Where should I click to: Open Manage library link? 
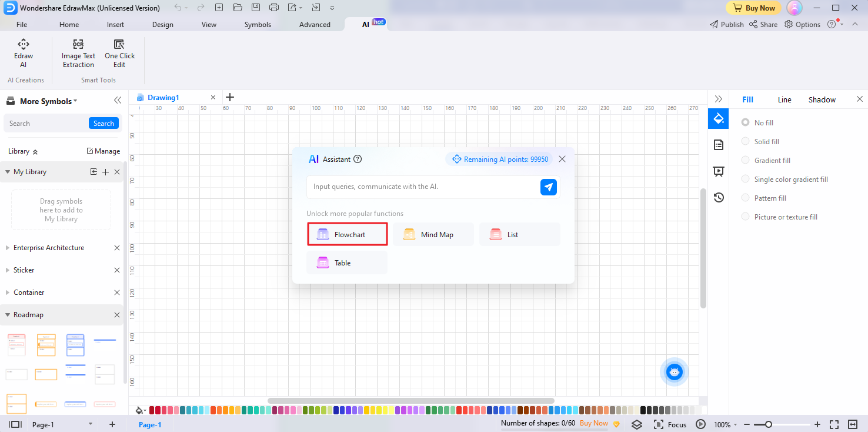(x=104, y=151)
